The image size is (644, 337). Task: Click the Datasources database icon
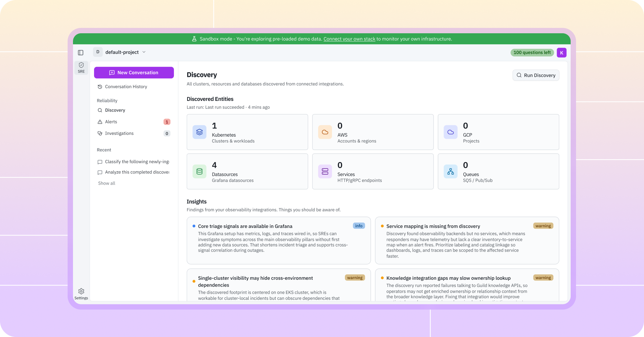(x=199, y=171)
